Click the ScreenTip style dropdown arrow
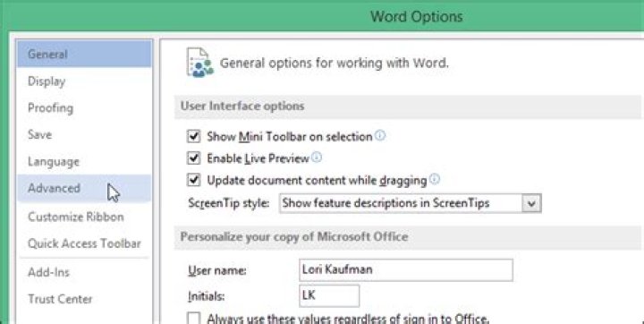Screen dimensions: 644x324 coord(531,203)
